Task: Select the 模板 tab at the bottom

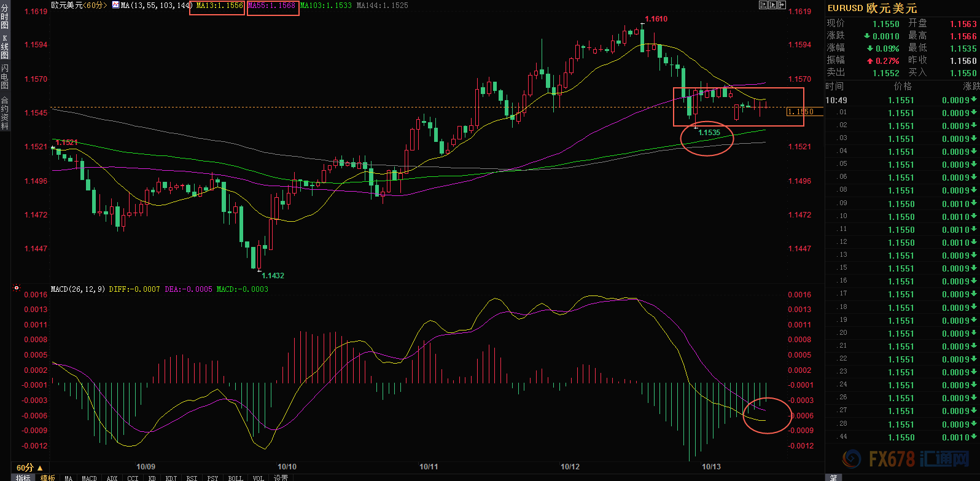Action: pos(48,477)
